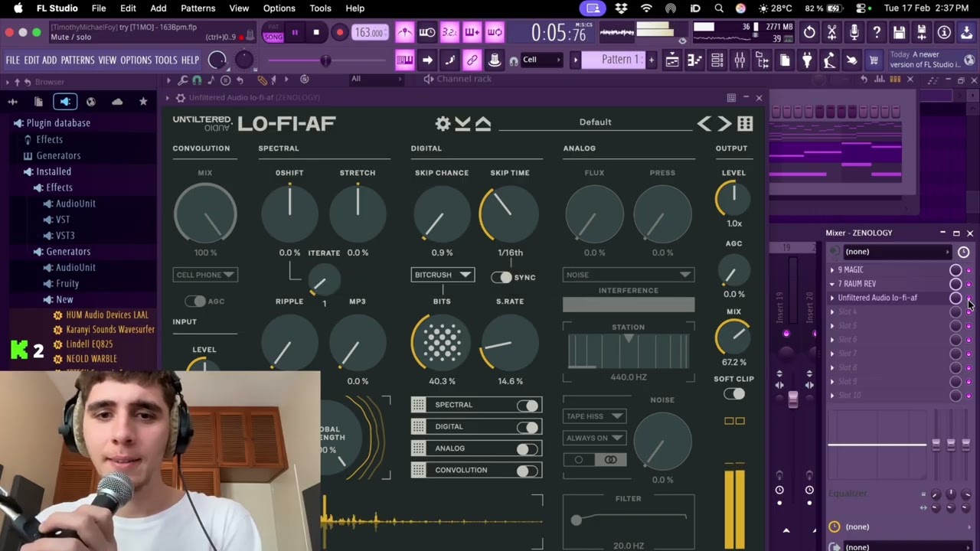Enable the record button
This screenshot has height=551, width=980.
(x=339, y=33)
